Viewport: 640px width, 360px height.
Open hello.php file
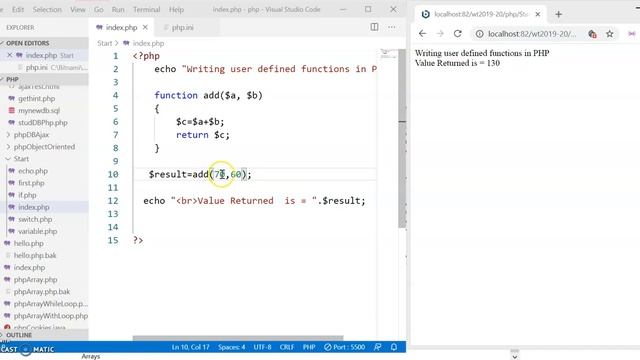[28, 243]
